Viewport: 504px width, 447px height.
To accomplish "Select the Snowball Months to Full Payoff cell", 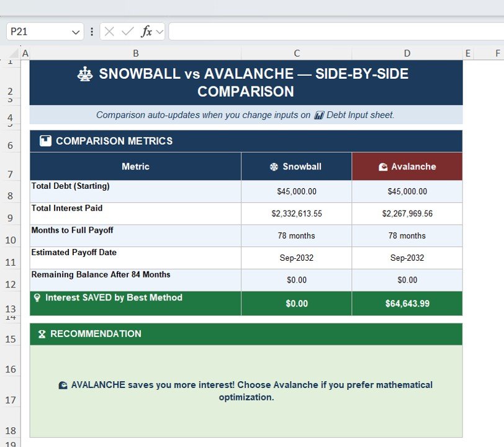I will pos(297,236).
